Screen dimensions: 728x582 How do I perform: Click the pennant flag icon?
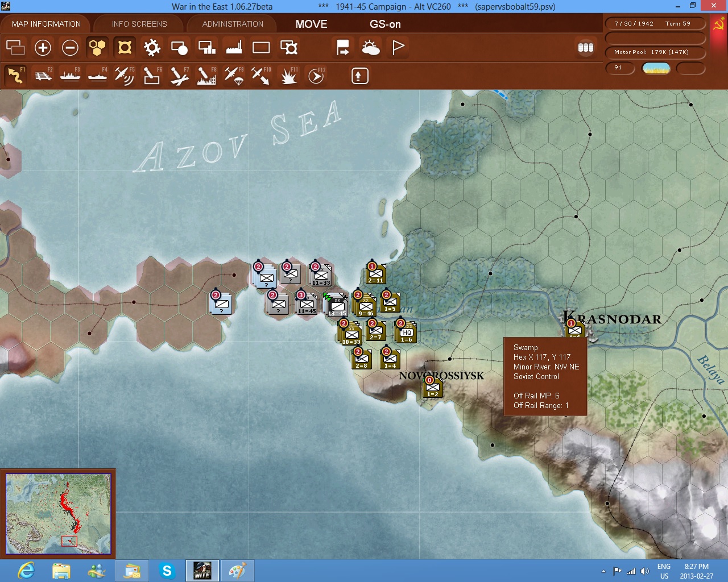click(x=398, y=47)
